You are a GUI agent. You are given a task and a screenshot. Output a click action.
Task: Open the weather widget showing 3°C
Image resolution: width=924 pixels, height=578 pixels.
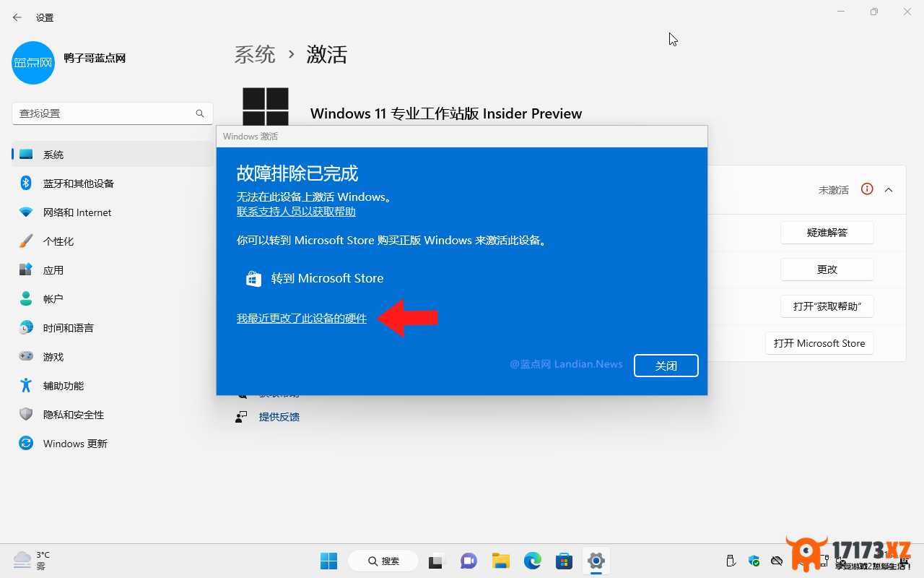pos(32,561)
